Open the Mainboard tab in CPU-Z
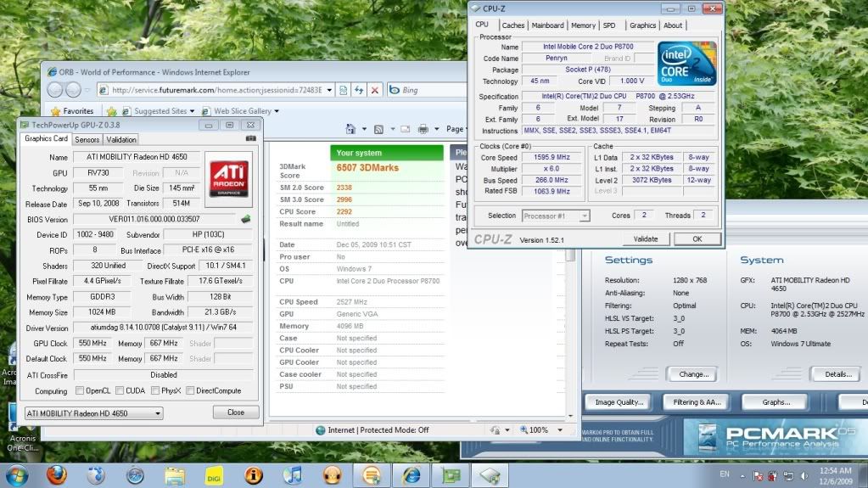 (547, 25)
